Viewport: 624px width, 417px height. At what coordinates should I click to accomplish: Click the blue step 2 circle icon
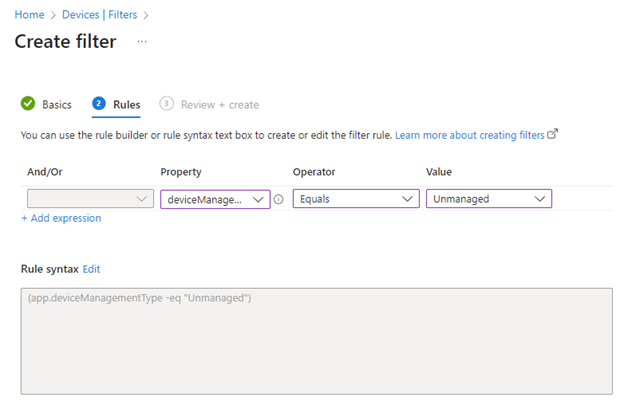pyautogui.click(x=98, y=104)
